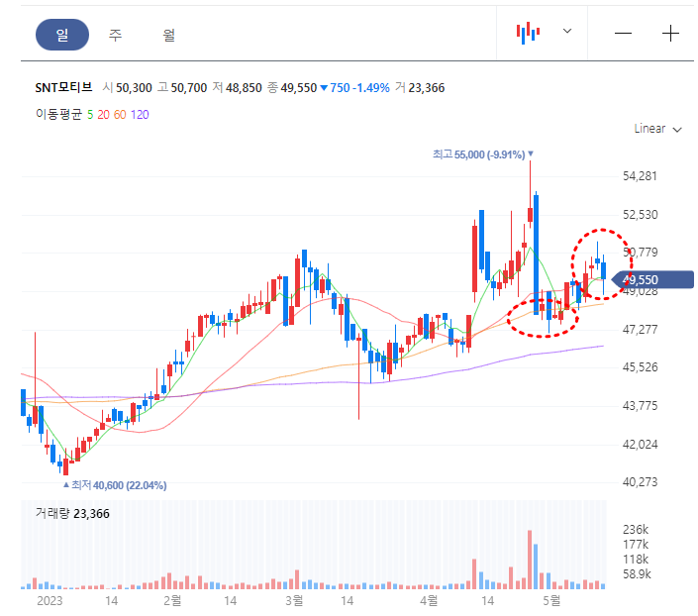Click the low price 48,850
This screenshot has height=616, width=698.
(x=244, y=88)
